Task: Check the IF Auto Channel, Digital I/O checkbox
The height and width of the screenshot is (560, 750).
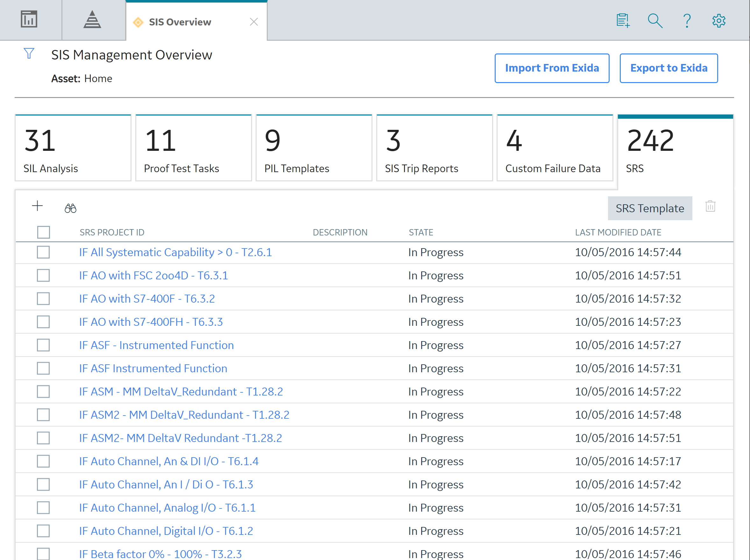Action: [x=43, y=531]
